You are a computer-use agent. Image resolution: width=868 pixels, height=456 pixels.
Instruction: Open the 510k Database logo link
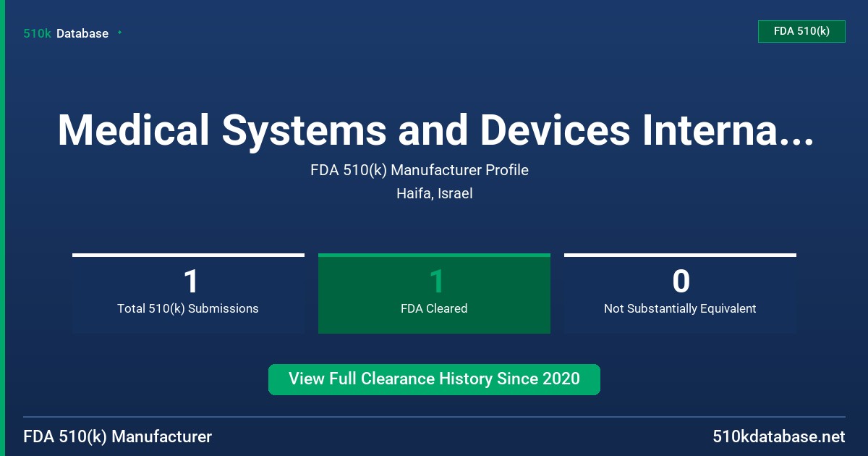(66, 33)
